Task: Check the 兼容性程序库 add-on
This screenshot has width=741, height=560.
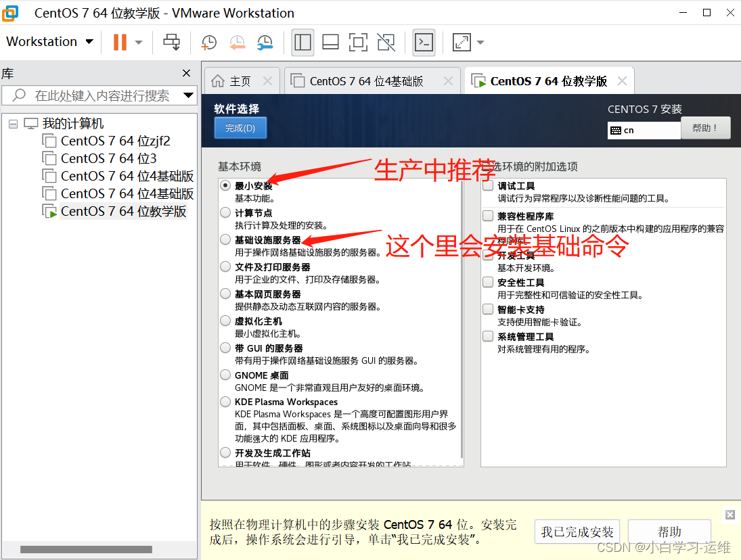Action: 488,216
